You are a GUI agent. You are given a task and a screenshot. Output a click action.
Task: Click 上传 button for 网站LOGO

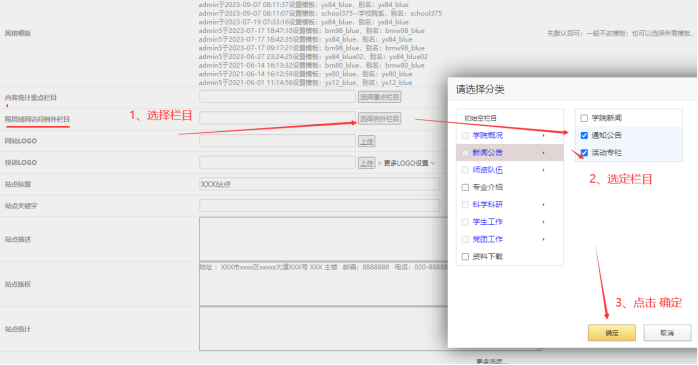coord(367,141)
